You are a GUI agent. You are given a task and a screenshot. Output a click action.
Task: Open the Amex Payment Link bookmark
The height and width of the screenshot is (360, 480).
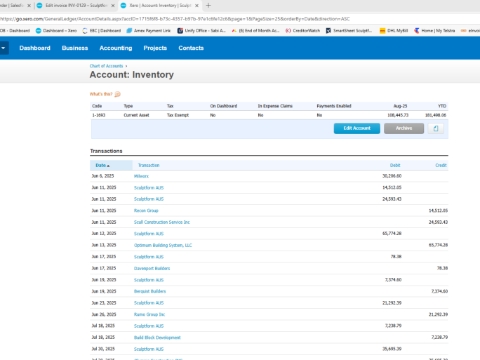tap(149, 30)
